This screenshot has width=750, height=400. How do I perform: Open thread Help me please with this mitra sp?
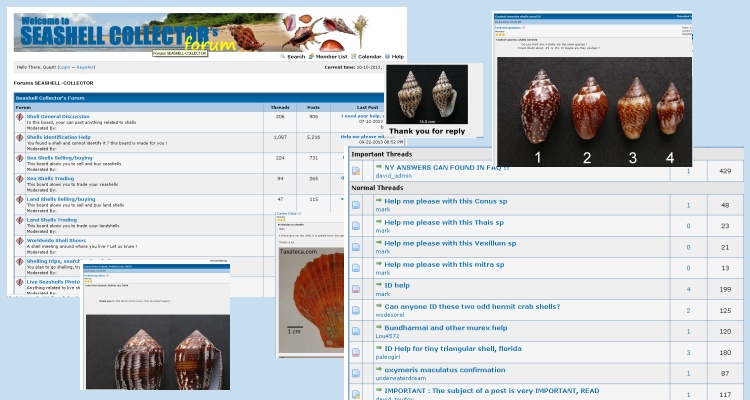click(x=444, y=264)
